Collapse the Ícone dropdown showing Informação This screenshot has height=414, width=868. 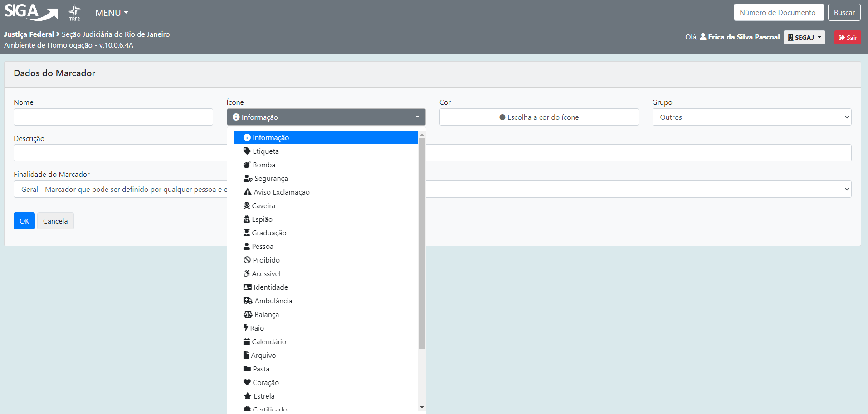[x=326, y=117]
